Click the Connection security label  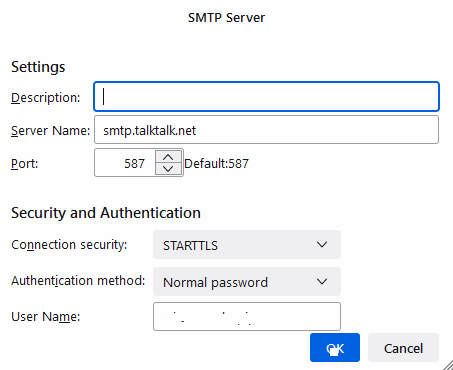[69, 245]
